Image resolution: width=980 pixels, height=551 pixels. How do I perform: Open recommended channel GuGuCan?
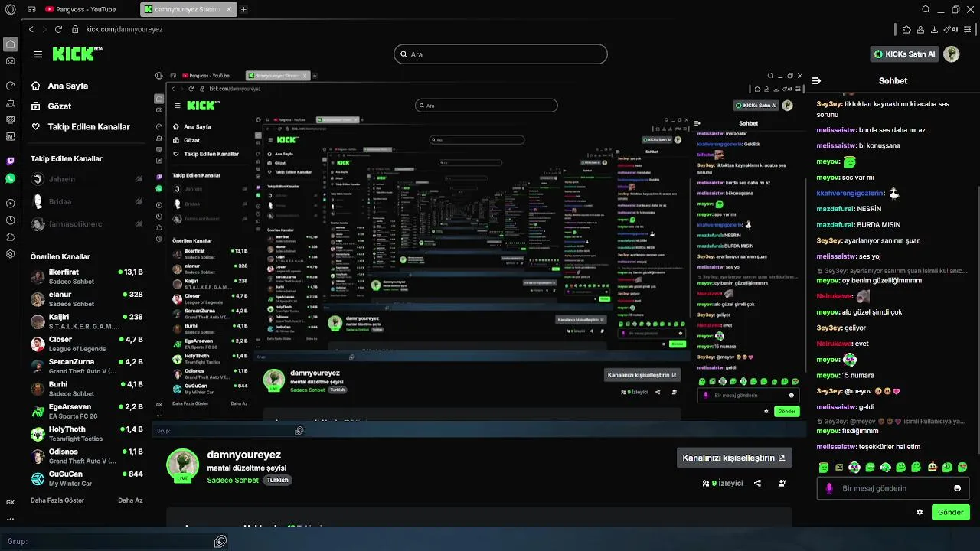[x=87, y=478]
